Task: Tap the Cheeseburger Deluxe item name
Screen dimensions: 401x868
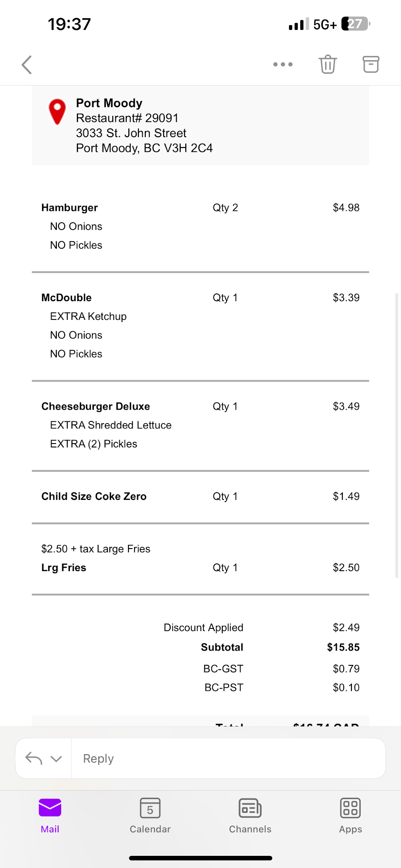Action: pyautogui.click(x=95, y=406)
